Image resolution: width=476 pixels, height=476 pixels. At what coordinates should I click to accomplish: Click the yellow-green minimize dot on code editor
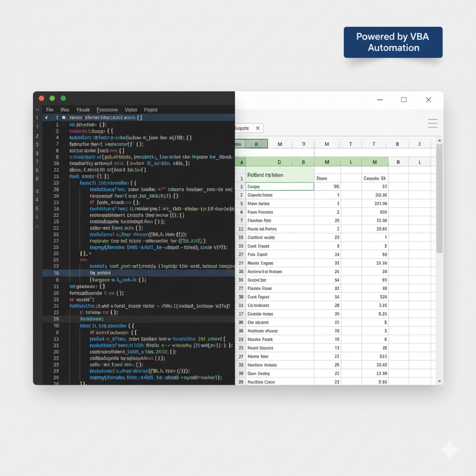(x=52, y=98)
